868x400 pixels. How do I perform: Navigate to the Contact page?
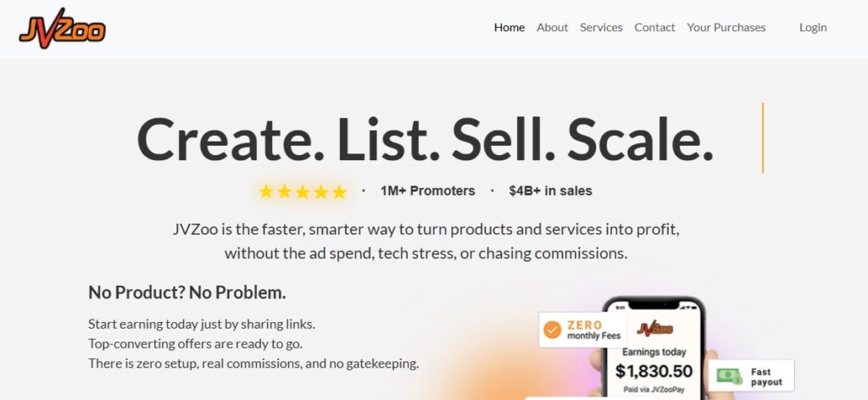click(654, 27)
